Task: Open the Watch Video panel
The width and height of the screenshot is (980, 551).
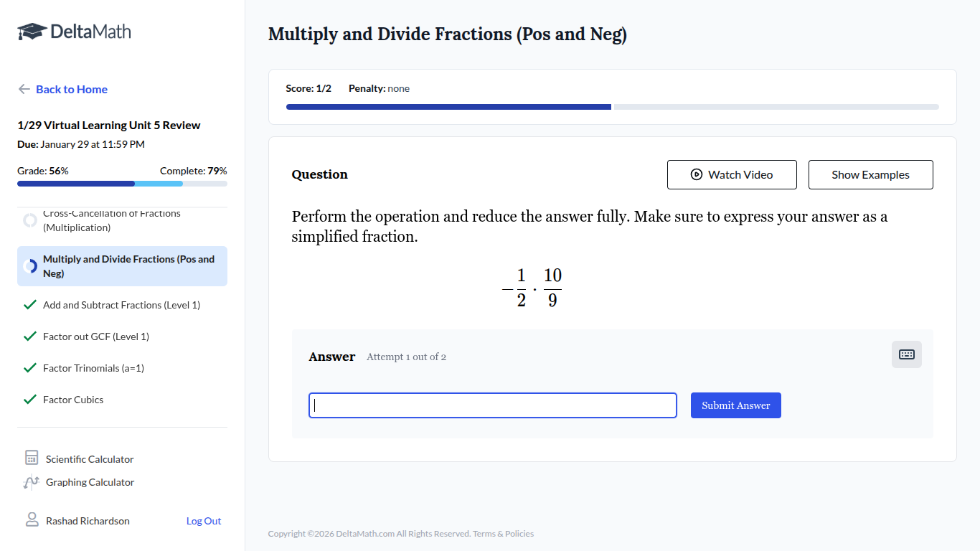Action: tap(732, 174)
